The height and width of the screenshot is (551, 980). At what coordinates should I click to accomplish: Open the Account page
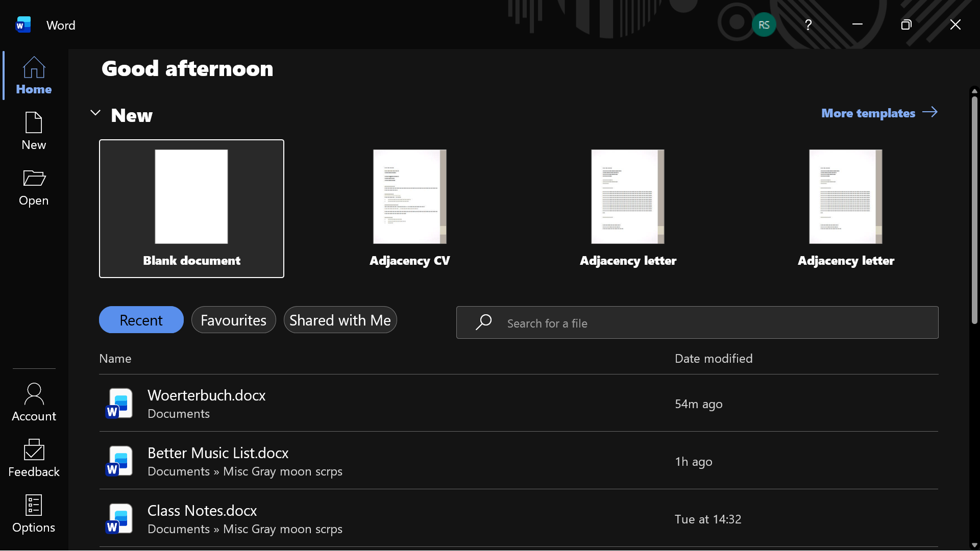pyautogui.click(x=34, y=403)
